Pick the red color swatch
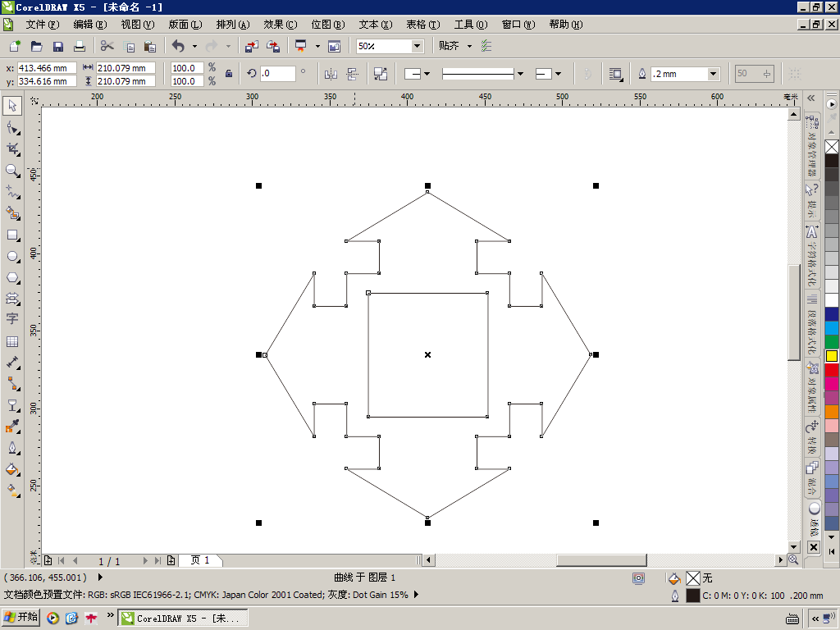840x630 pixels. coord(832,370)
